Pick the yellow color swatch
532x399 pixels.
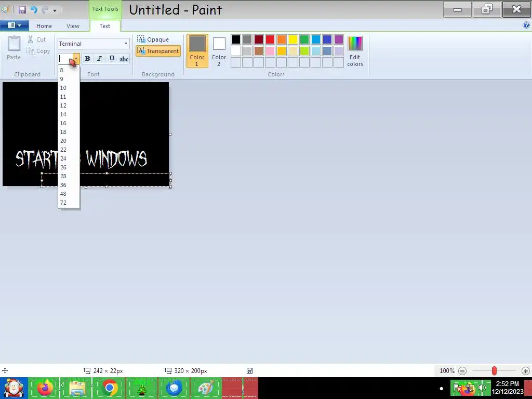pyautogui.click(x=293, y=39)
